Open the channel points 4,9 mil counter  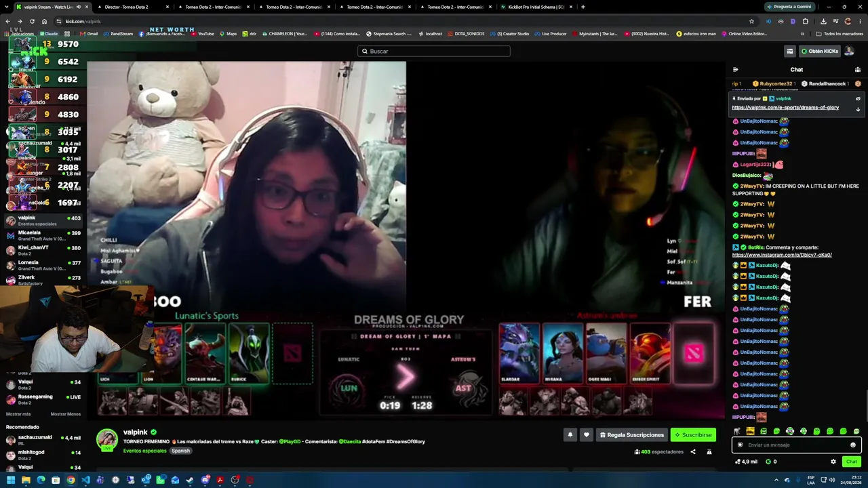[x=746, y=462]
